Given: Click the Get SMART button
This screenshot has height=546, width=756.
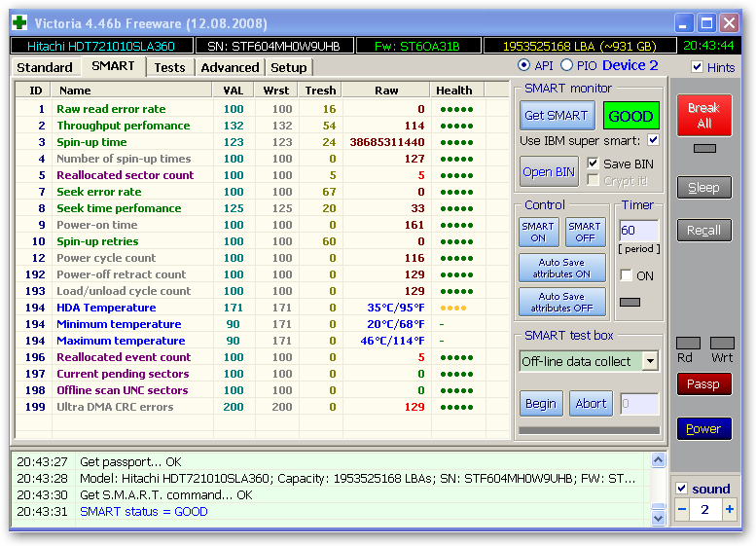Looking at the screenshot, I should click(556, 116).
